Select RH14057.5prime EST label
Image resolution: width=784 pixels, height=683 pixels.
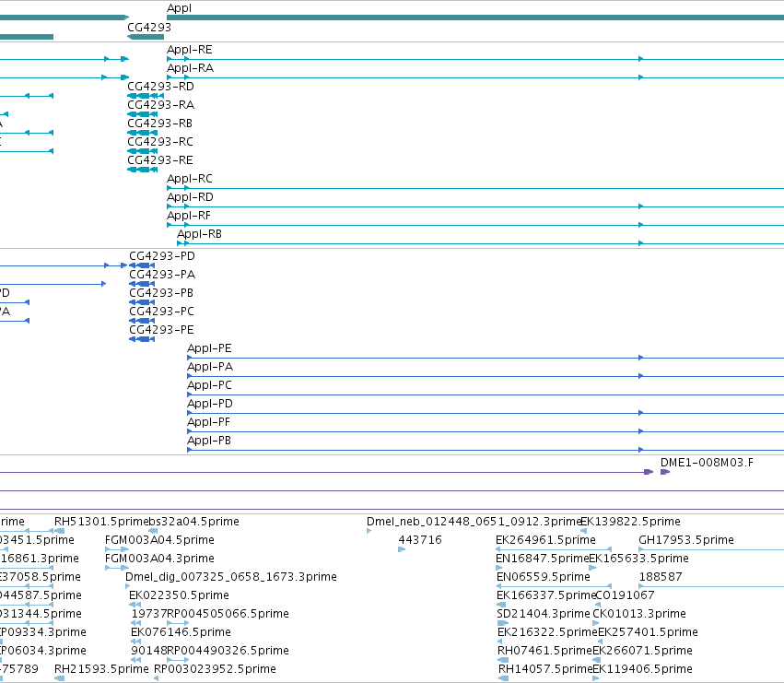click(545, 669)
